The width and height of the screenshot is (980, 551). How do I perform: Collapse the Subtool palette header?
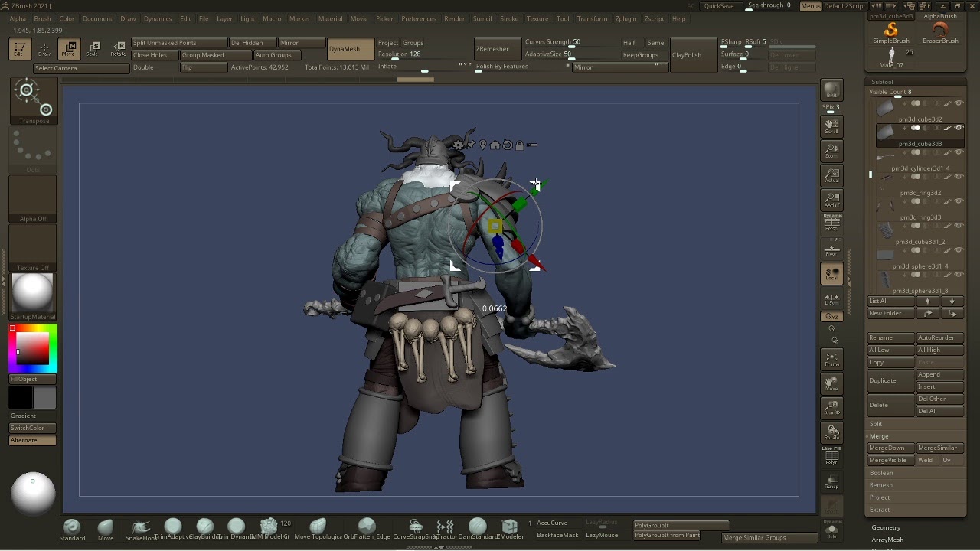click(x=882, y=82)
